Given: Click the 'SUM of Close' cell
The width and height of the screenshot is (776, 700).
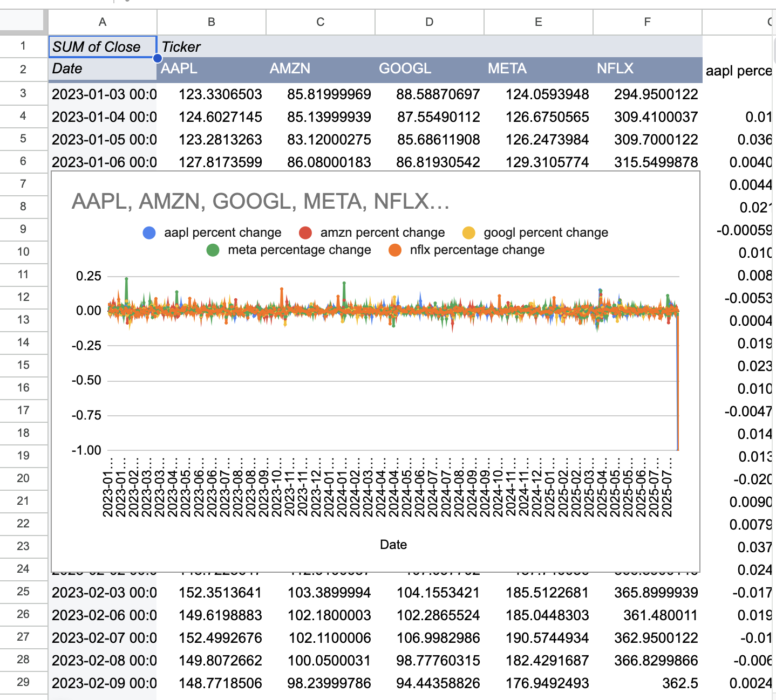Looking at the screenshot, I should (x=102, y=47).
